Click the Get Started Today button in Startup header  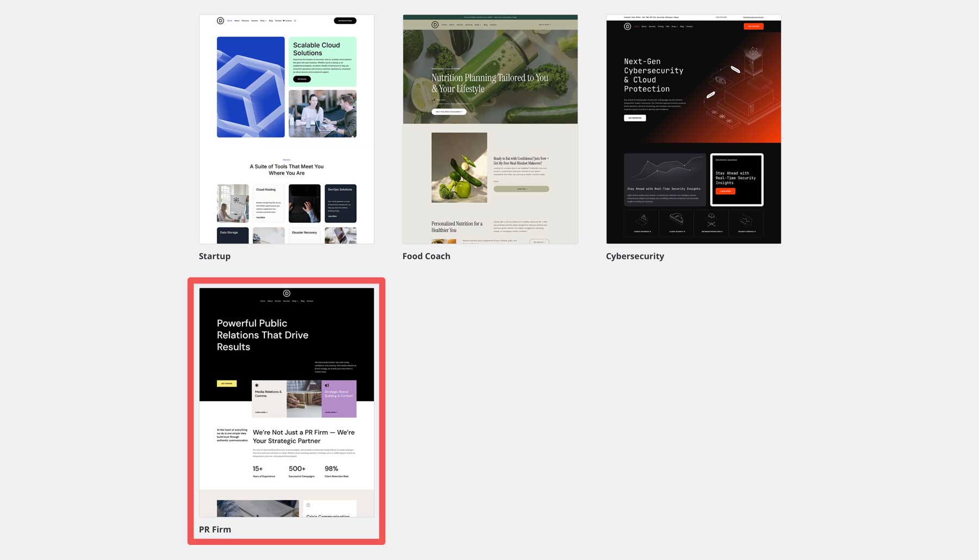point(345,21)
